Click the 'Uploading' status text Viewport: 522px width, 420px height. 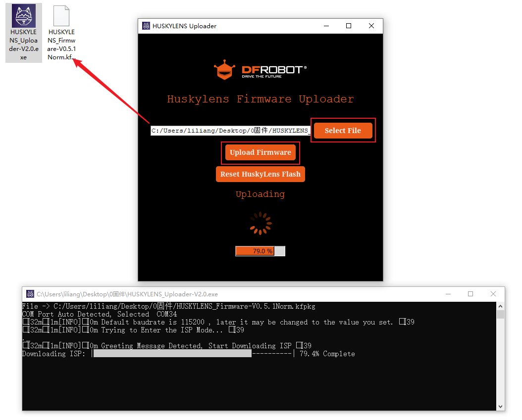261,194
